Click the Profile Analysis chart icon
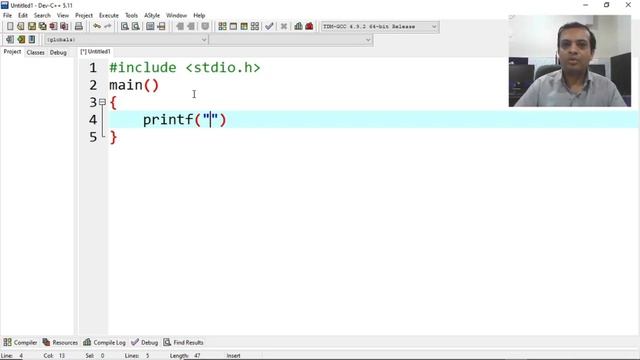The width and height of the screenshot is (640, 360). [x=298, y=27]
